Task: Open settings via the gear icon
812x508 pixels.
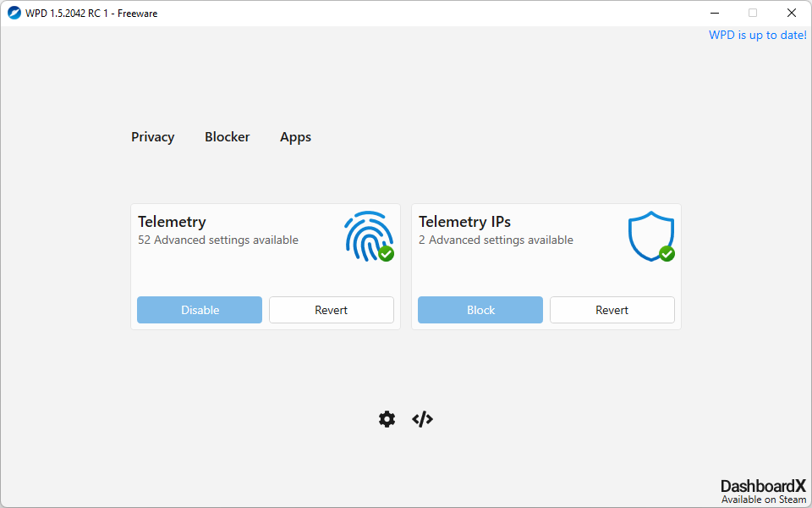Action: 387,419
